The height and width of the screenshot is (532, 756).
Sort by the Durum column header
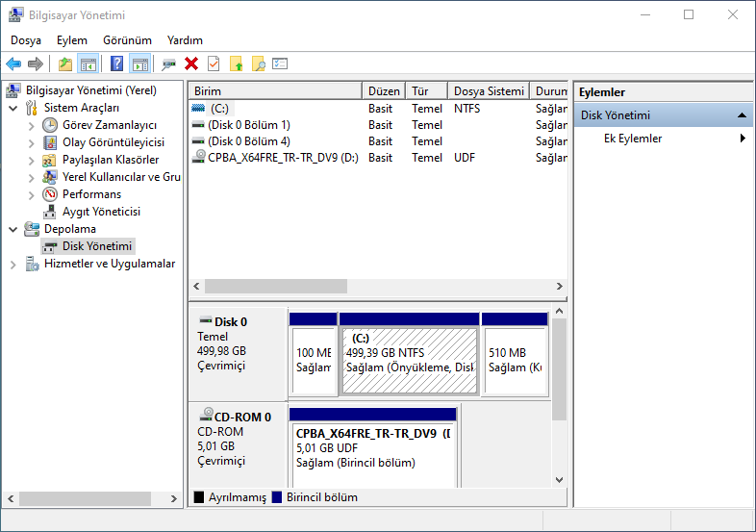pyautogui.click(x=548, y=91)
